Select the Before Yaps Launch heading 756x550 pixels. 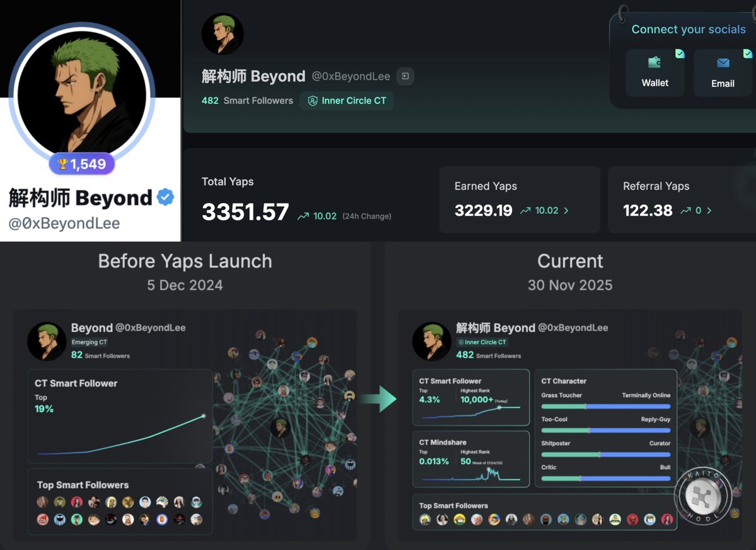click(x=185, y=261)
